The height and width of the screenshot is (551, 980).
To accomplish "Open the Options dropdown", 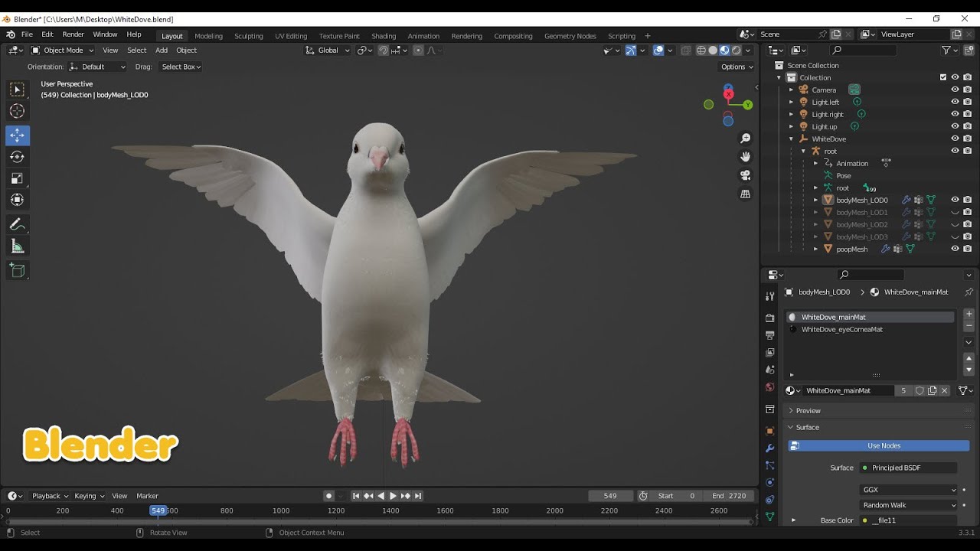I will coord(738,67).
